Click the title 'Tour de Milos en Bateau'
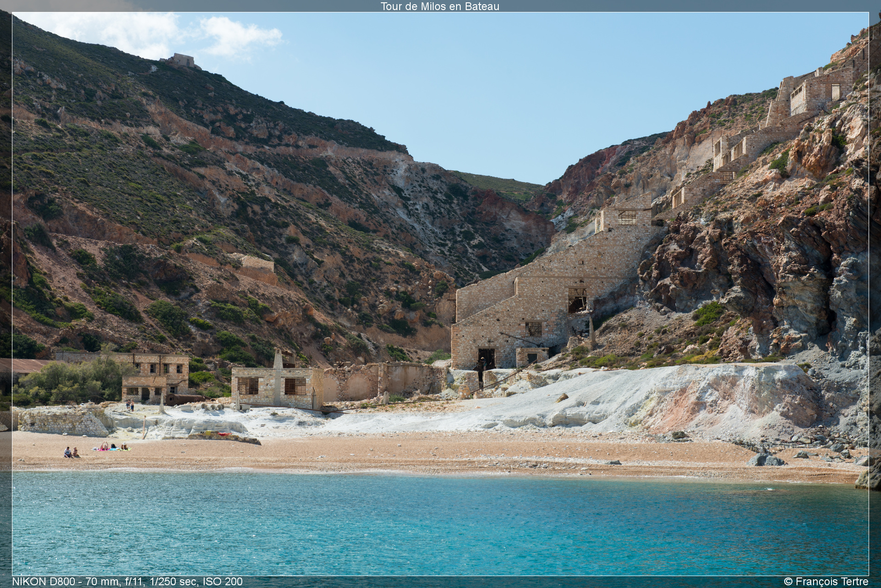The width and height of the screenshot is (881, 588). click(x=440, y=6)
